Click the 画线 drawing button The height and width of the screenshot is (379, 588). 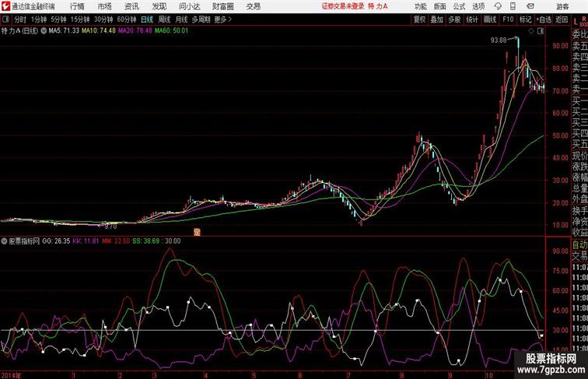pos(490,19)
